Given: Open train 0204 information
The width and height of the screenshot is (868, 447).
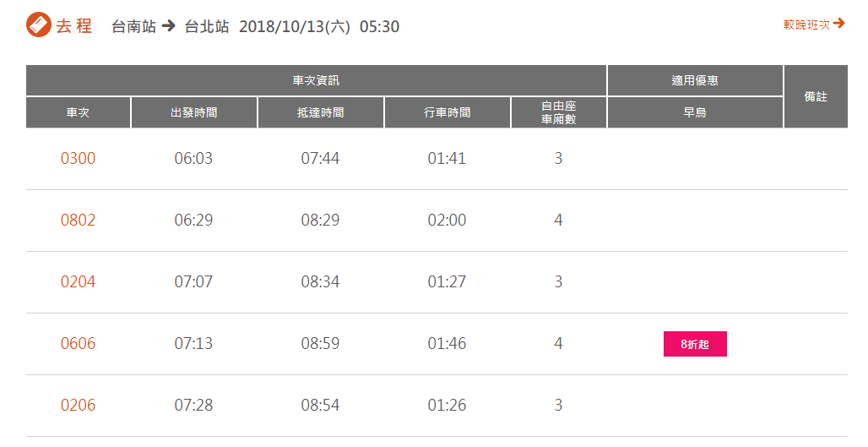Looking at the screenshot, I should (x=78, y=281).
